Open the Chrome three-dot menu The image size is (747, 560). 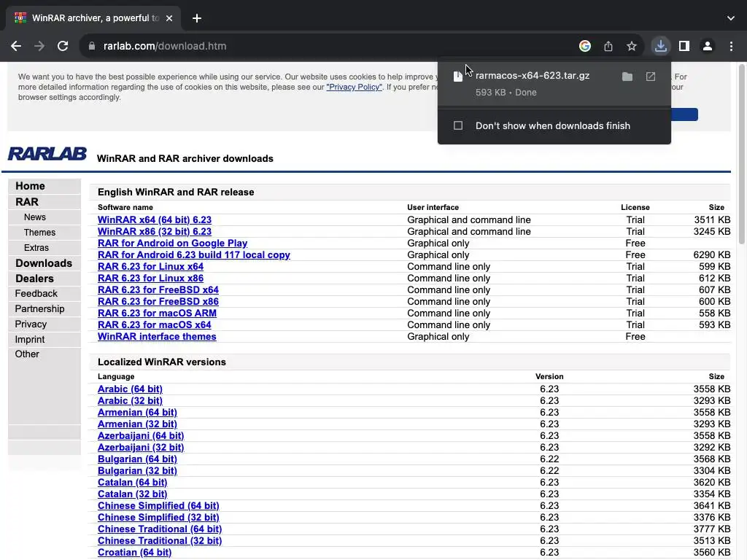(x=731, y=46)
